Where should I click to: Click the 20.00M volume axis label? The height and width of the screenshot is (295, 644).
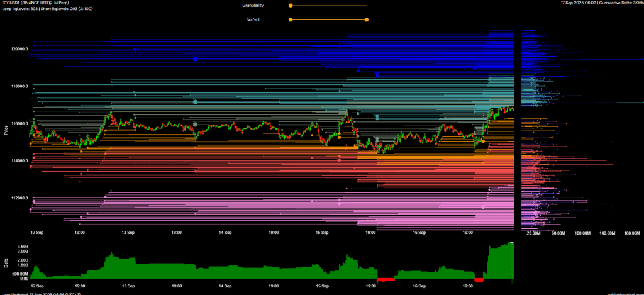[x=533, y=233]
